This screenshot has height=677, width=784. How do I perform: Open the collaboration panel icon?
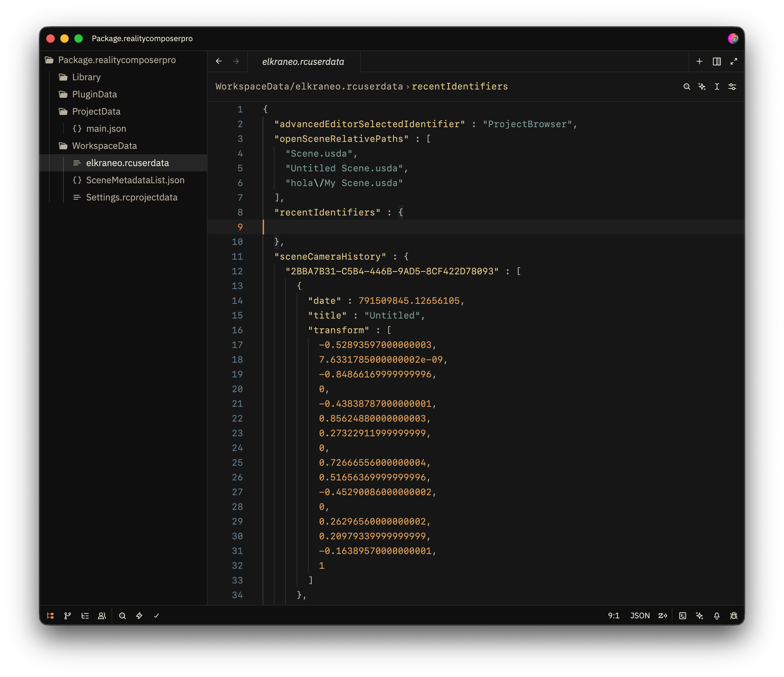click(102, 615)
